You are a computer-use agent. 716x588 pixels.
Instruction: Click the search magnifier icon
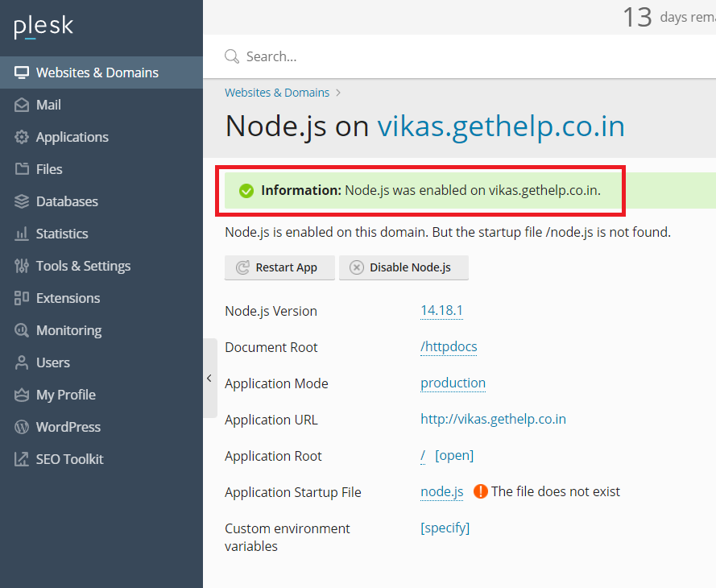point(232,56)
